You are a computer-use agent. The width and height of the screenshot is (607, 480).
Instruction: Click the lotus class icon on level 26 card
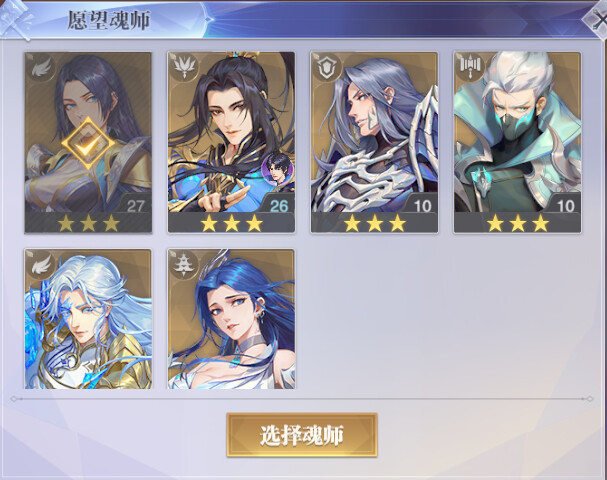(184, 68)
